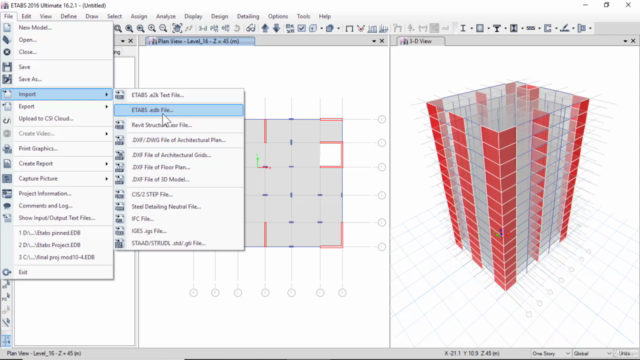Open the dropdown arrow beside concrete frame design icon

(489, 28)
